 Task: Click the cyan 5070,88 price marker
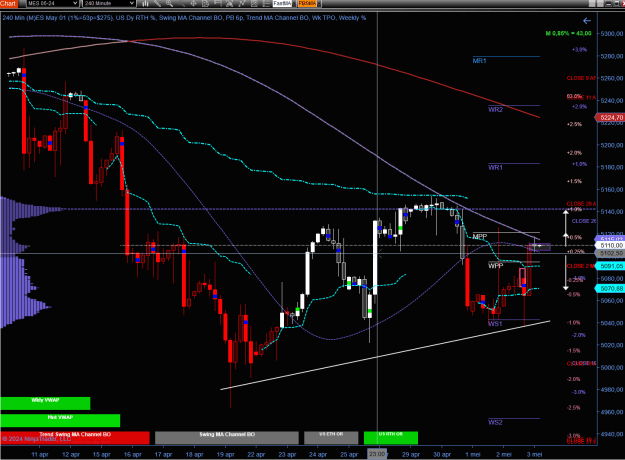[x=610, y=288]
